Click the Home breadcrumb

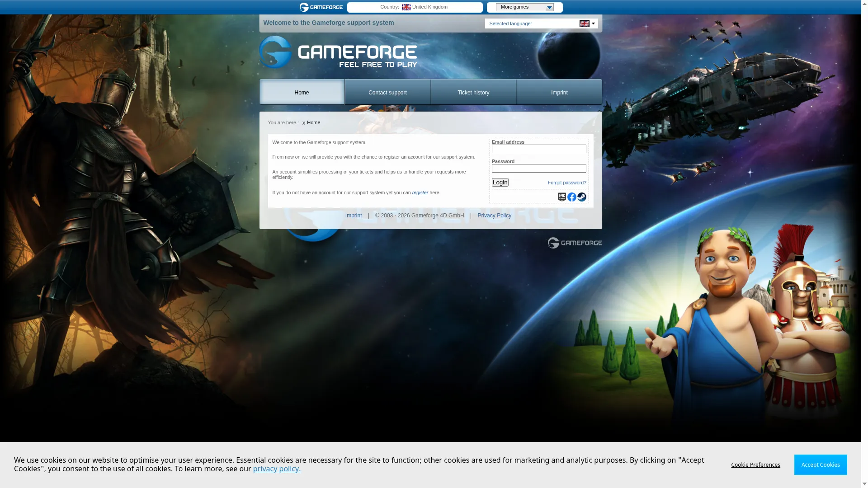[x=313, y=122]
